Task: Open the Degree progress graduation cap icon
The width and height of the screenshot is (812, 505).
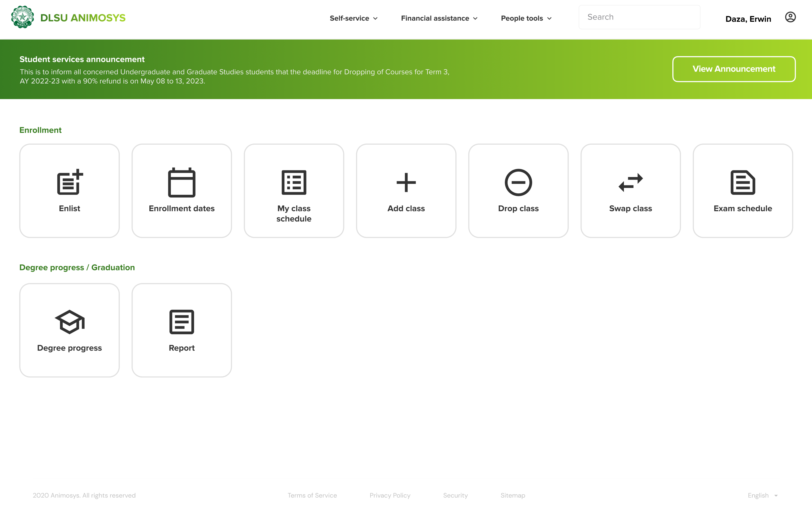Action: [70, 322]
